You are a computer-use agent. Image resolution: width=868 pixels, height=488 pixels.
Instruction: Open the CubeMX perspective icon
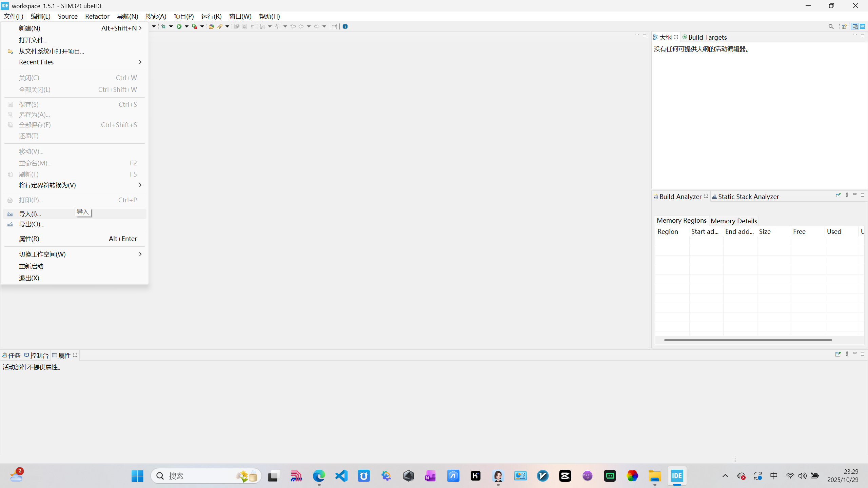(862, 26)
